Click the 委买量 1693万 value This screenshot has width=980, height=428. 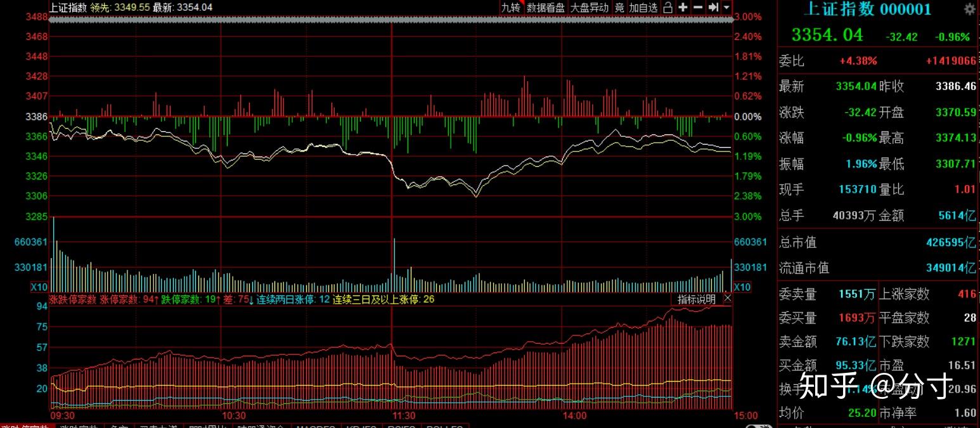click(x=857, y=317)
